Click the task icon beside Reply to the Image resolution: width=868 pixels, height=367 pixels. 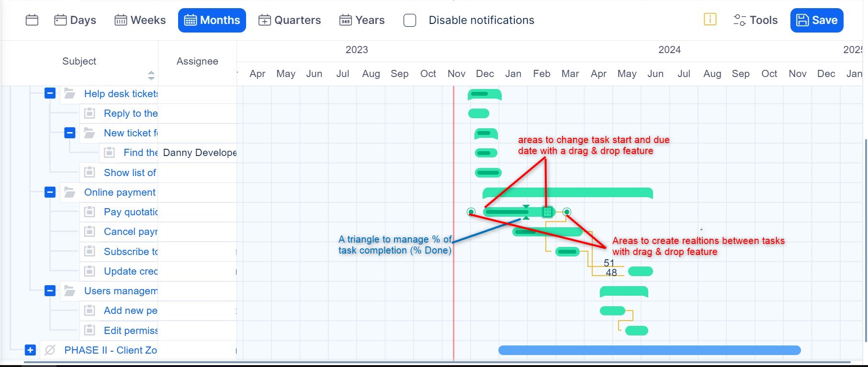pyautogui.click(x=90, y=113)
